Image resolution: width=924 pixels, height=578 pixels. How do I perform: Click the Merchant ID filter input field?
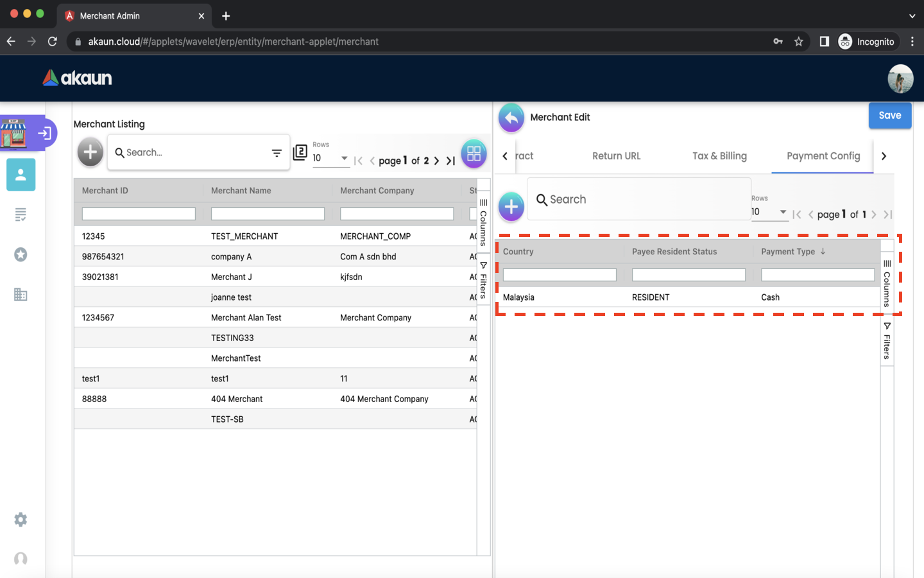click(139, 214)
